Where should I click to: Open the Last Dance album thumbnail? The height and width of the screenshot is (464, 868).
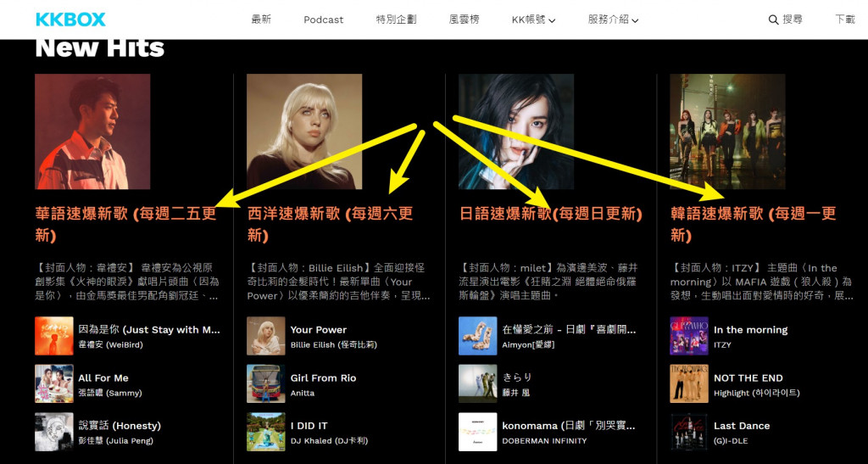pyautogui.click(x=689, y=432)
